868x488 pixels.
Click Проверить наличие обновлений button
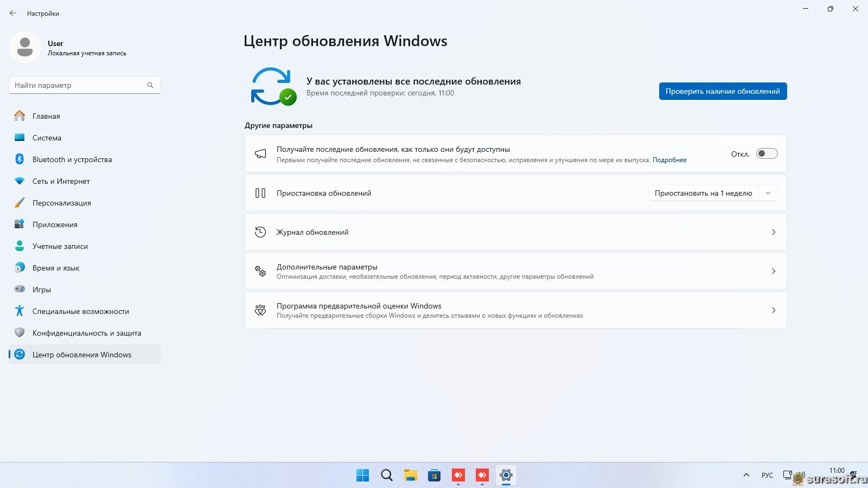click(x=723, y=91)
